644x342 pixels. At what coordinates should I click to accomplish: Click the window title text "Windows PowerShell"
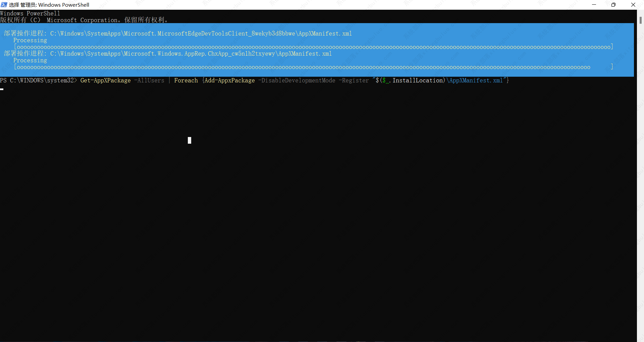64,5
